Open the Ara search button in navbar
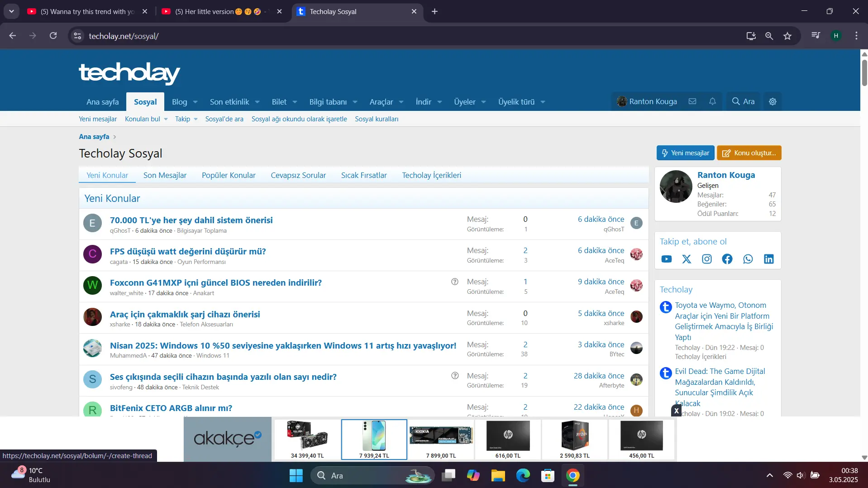This screenshot has height=488, width=868. click(744, 101)
